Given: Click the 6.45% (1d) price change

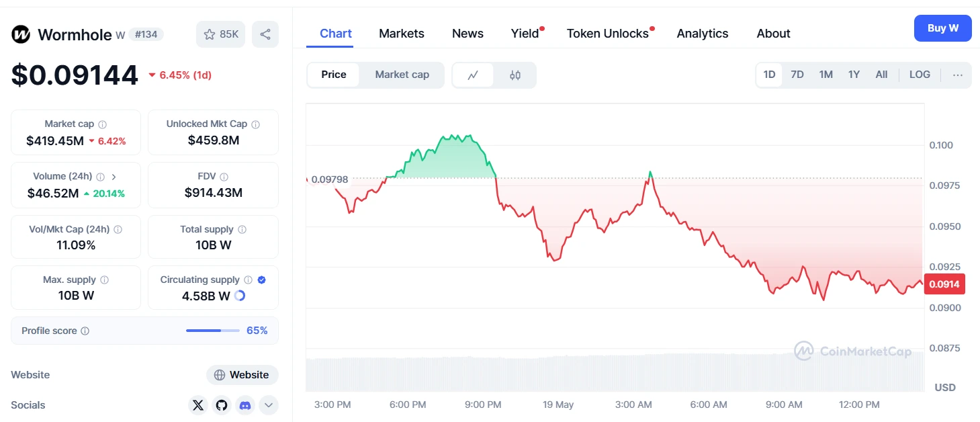Looking at the screenshot, I should click(180, 75).
